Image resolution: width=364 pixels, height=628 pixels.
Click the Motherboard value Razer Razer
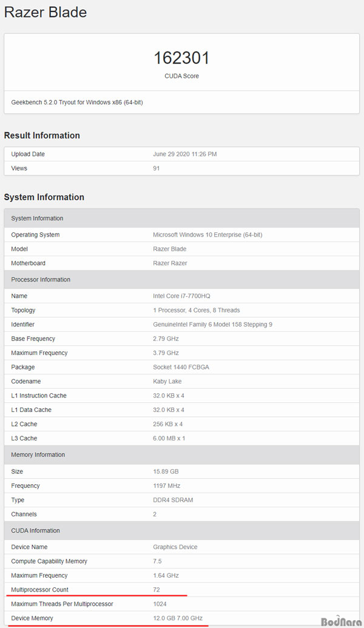(170, 263)
